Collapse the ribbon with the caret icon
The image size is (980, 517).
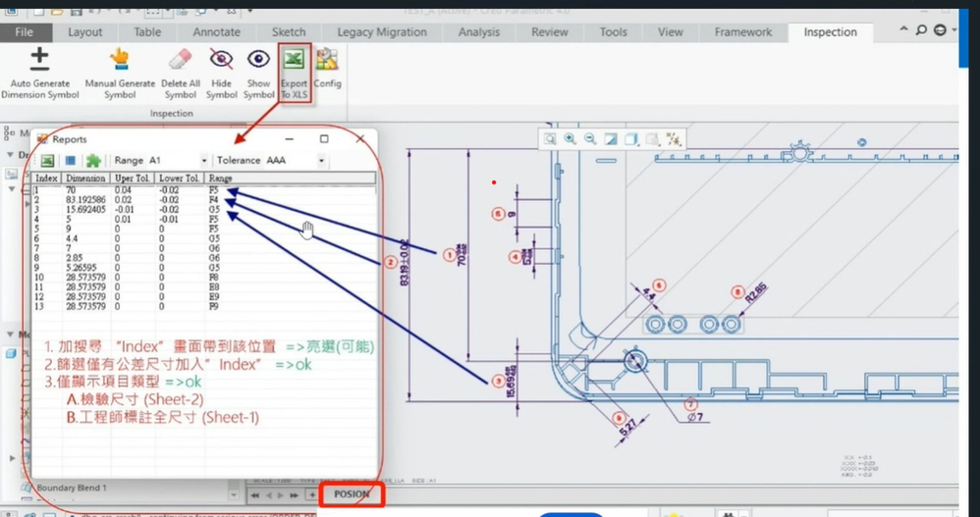click(x=903, y=29)
